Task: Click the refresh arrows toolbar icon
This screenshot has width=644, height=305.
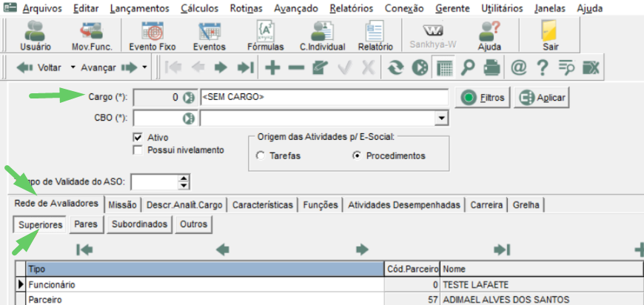Action: click(395, 67)
